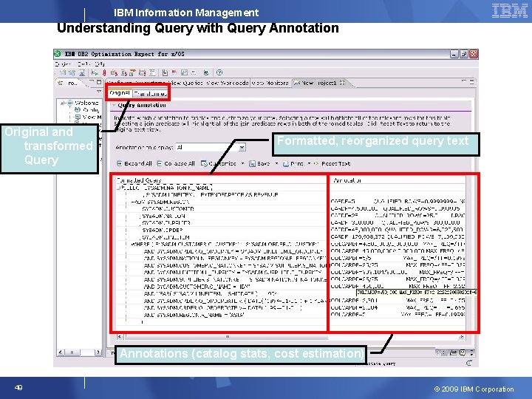Close the New Project1 editor tab
532x399 pixels.
point(342,83)
